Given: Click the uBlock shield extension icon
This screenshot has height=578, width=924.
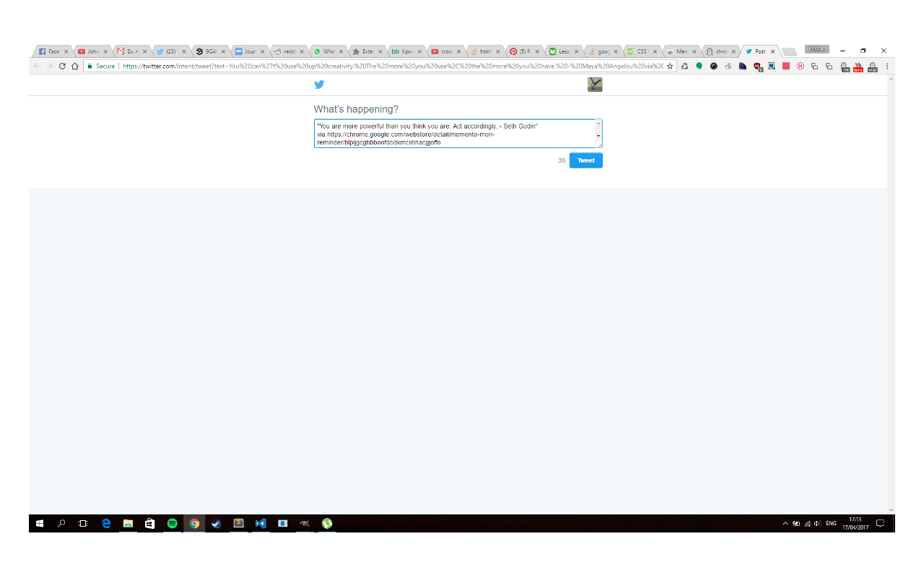Looking at the screenshot, I should (757, 66).
